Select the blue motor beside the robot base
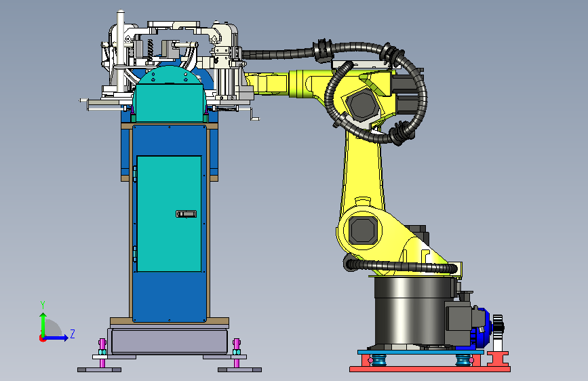The height and width of the screenshot is (381, 588). 484,327
